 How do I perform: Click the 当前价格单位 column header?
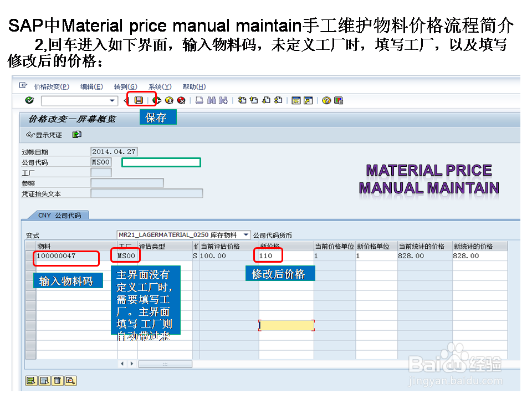(x=335, y=246)
